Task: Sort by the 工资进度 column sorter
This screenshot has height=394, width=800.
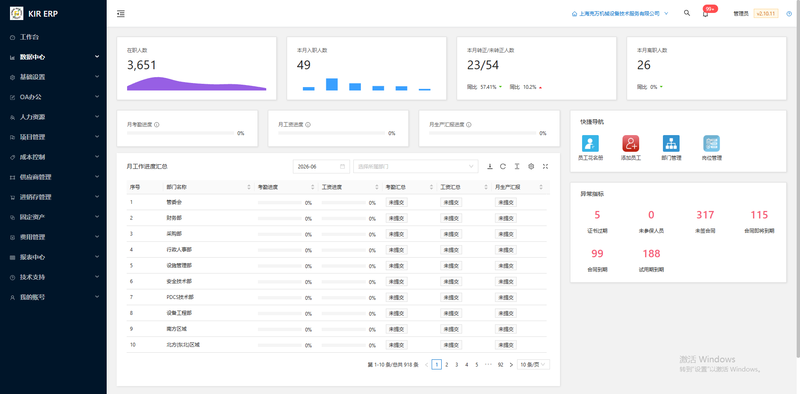Action: [x=377, y=187]
